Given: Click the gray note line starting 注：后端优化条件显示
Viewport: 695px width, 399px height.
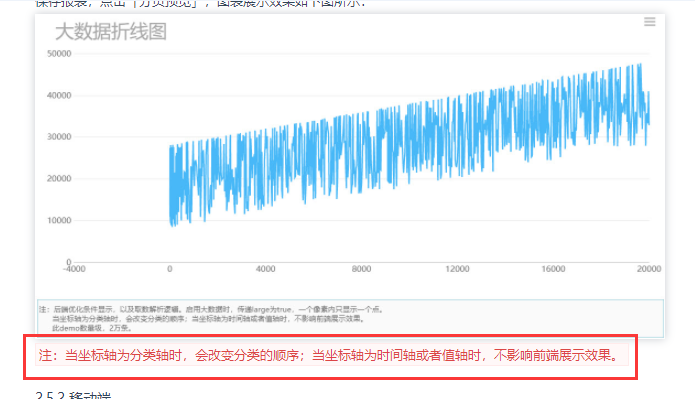Looking at the screenshot, I should tap(211, 309).
